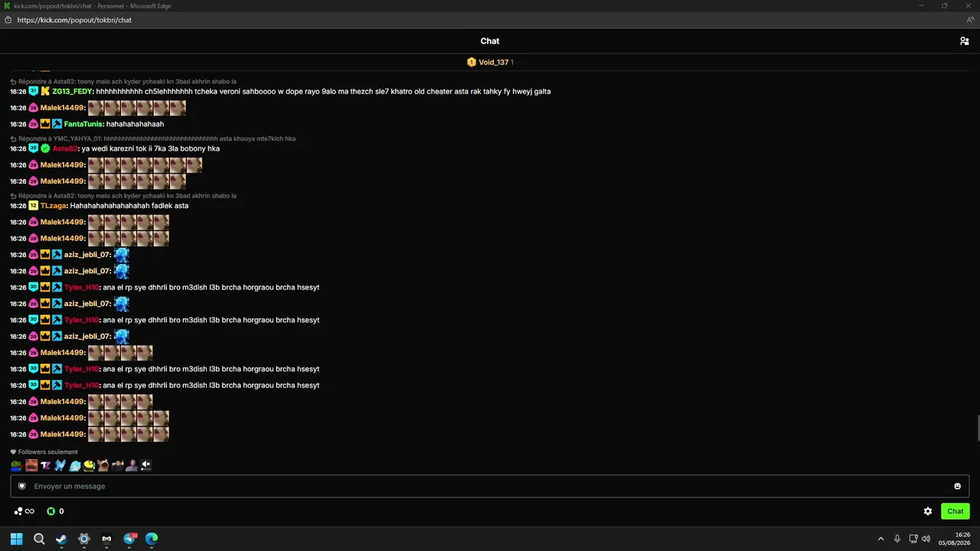
Task: View site information lock icon
Action: [x=8, y=20]
